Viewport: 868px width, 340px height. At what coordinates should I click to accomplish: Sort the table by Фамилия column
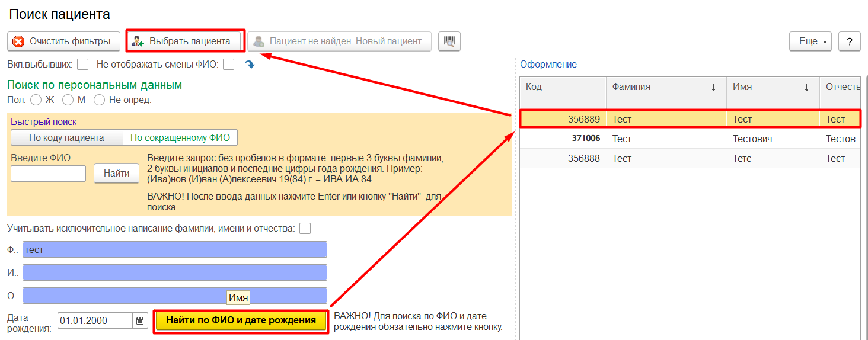(x=665, y=87)
